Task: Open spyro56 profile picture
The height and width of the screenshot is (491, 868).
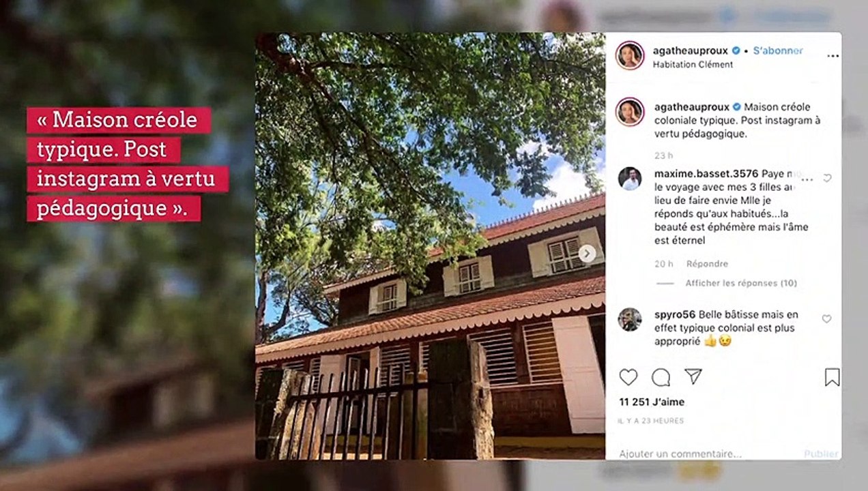Action: coord(630,319)
